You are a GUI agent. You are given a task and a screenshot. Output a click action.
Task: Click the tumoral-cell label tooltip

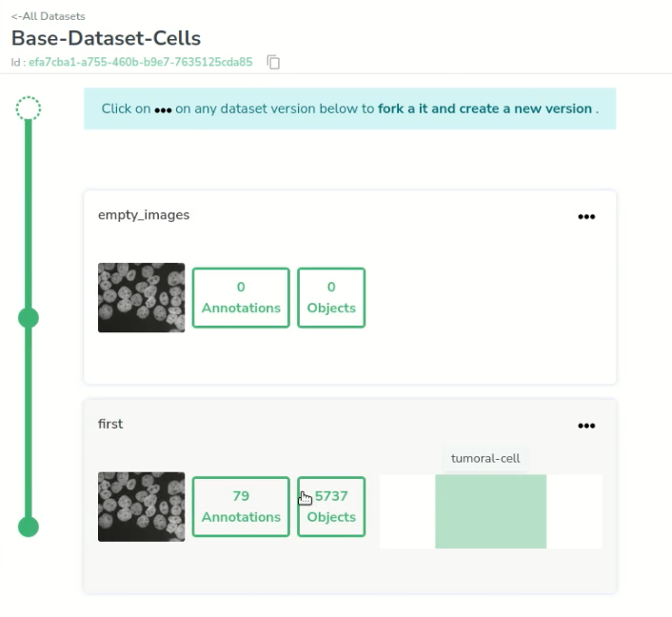(x=485, y=458)
